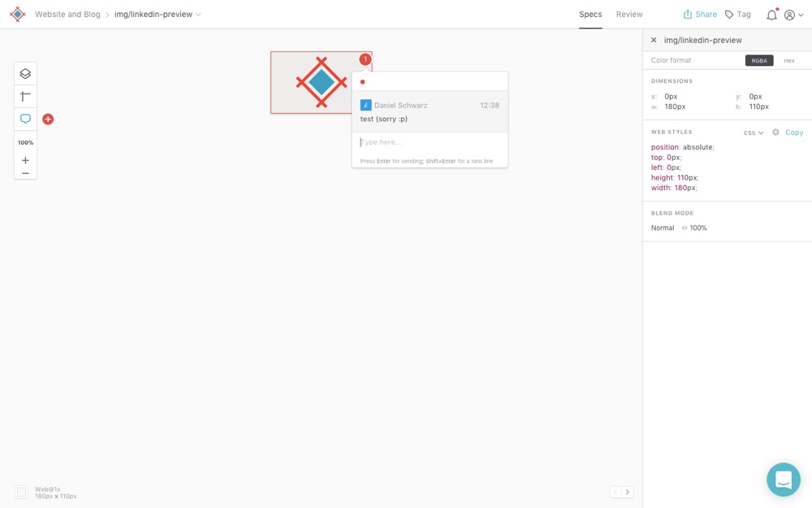The image size is (812, 508).
Task: Click the 100% zoom level
Action: (25, 142)
